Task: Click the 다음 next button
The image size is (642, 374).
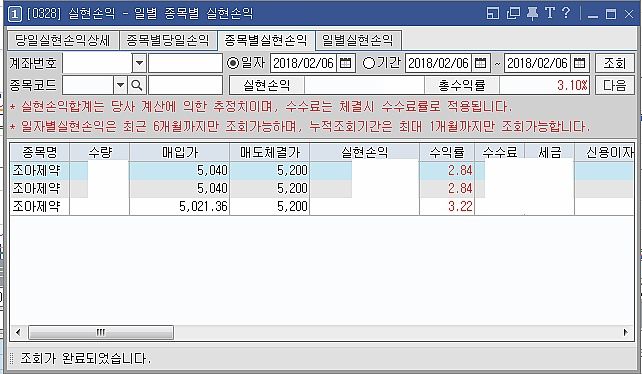Action: tap(615, 85)
